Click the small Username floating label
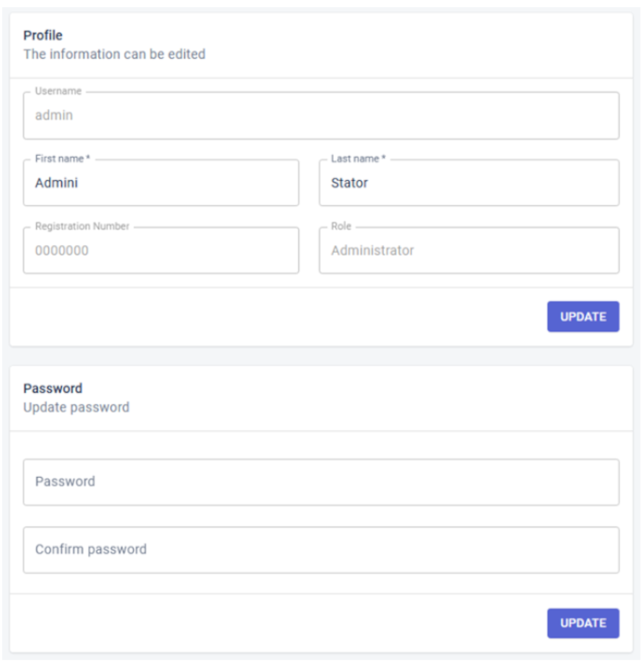Viewport: 644px width, 668px height. pyautogui.click(x=58, y=91)
